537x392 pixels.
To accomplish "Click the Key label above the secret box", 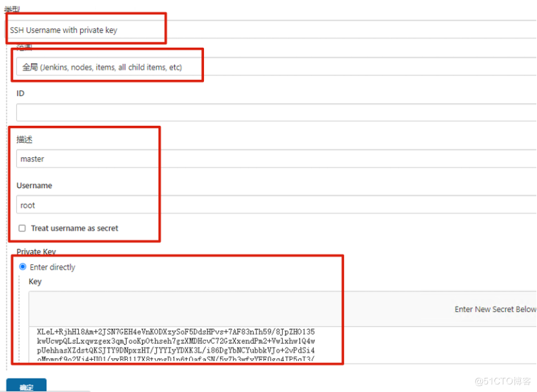I will 35,282.
